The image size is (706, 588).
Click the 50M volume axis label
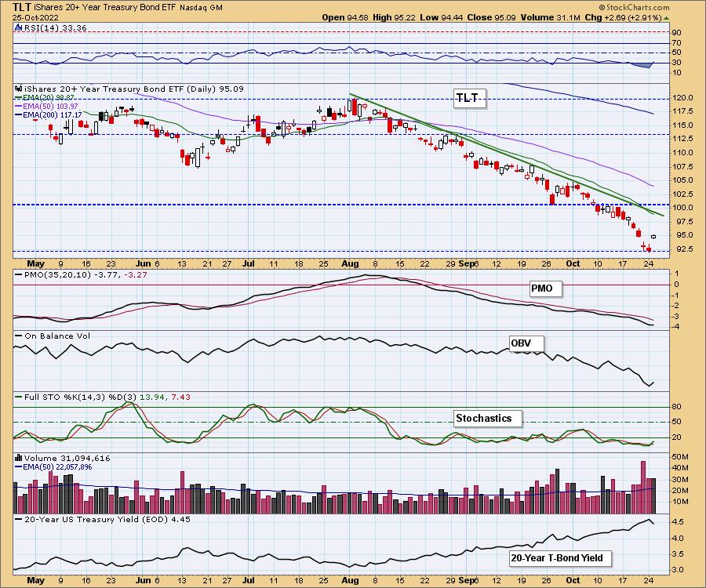point(681,457)
